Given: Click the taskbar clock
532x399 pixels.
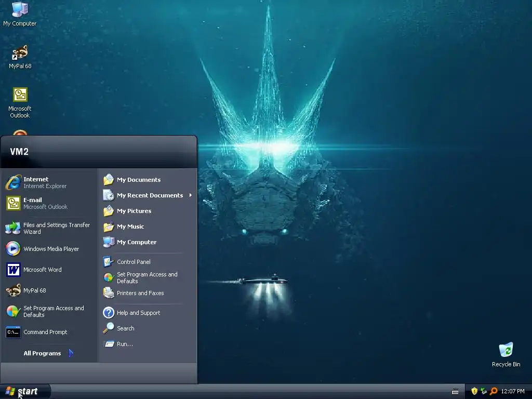Looking at the screenshot, I should point(513,391).
